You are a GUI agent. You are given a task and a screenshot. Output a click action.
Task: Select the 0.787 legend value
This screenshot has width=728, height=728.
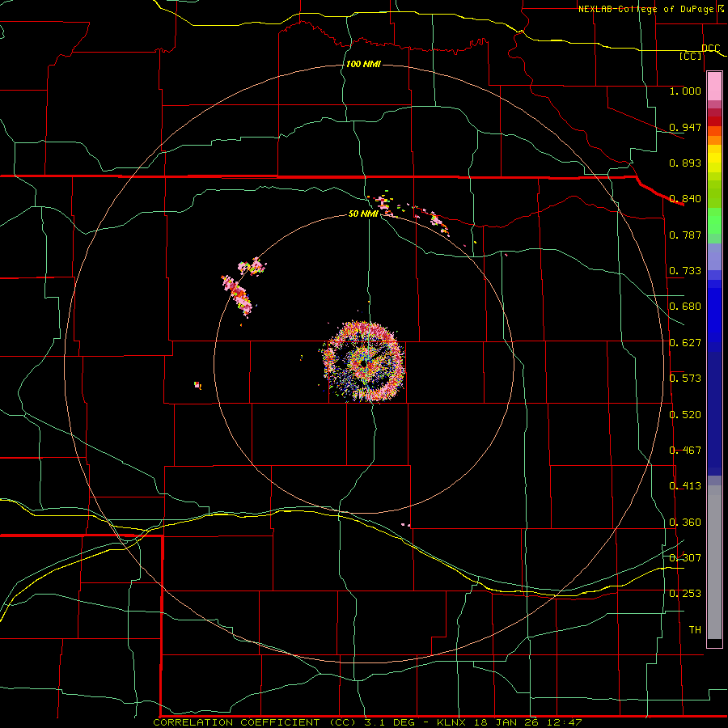[685, 235]
